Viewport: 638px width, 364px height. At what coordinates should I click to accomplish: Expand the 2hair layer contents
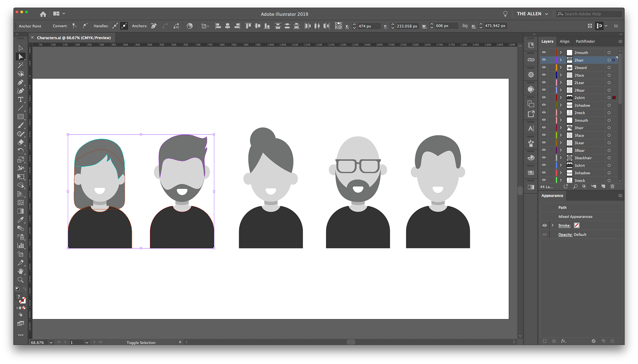click(561, 60)
